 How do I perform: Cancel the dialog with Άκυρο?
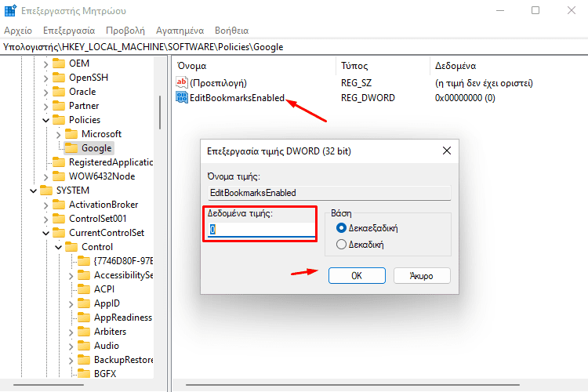(x=422, y=276)
